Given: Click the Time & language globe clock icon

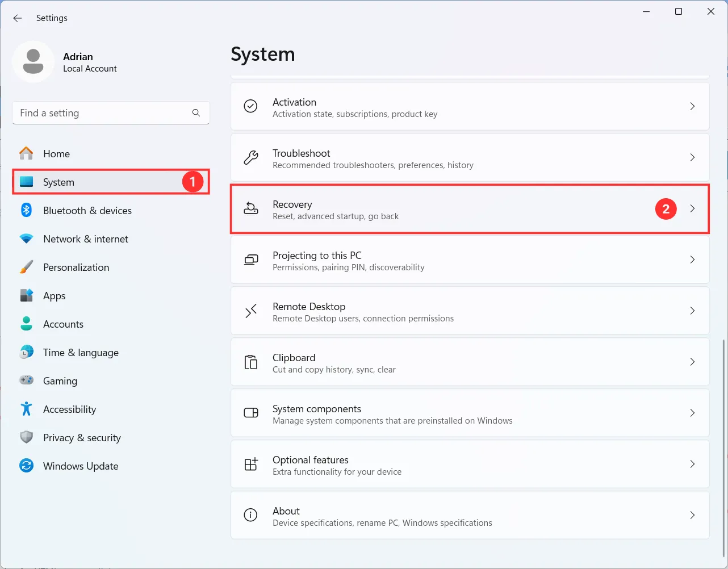Looking at the screenshot, I should (26, 352).
